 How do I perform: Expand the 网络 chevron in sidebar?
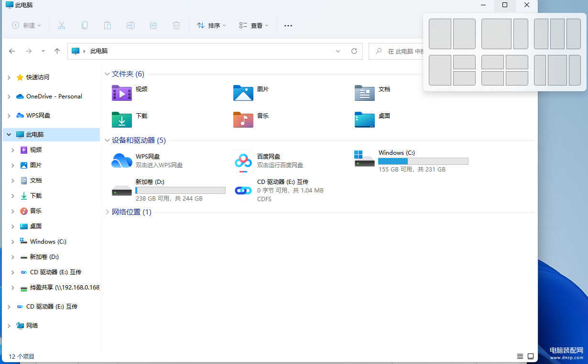pos(9,326)
